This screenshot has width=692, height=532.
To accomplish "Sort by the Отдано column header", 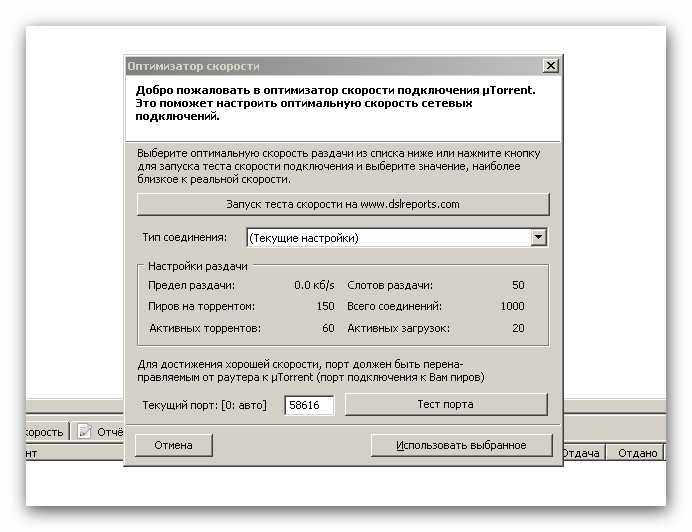I will tap(637, 453).
